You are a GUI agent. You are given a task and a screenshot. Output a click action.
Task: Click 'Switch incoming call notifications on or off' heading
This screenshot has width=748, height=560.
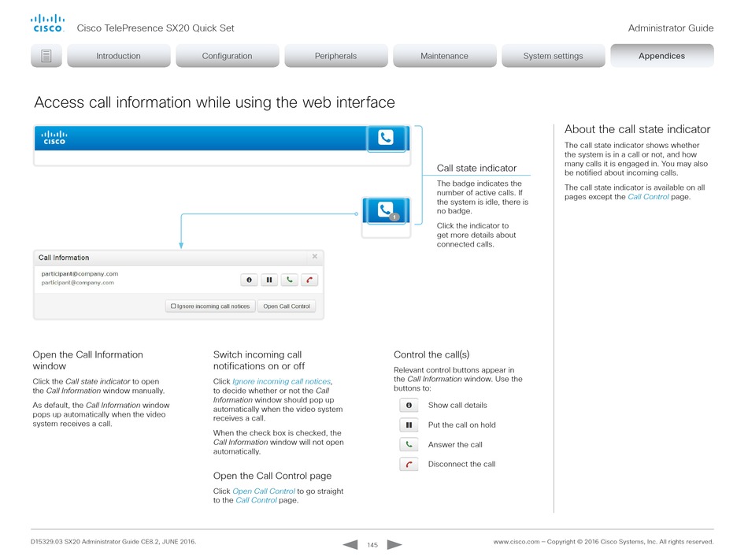[x=259, y=360]
